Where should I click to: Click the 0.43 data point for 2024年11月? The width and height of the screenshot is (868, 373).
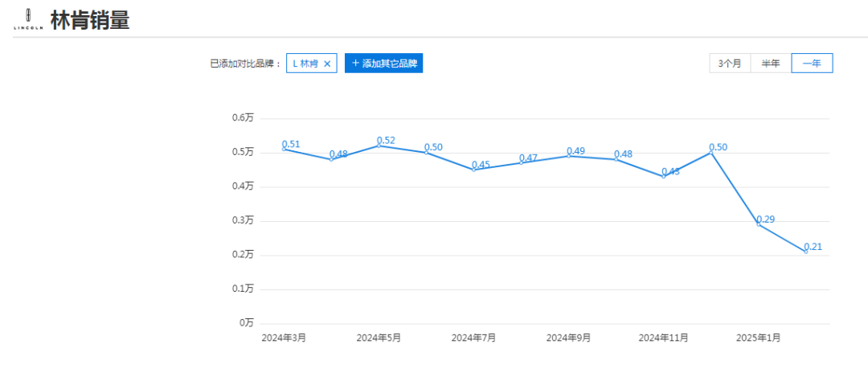click(664, 176)
